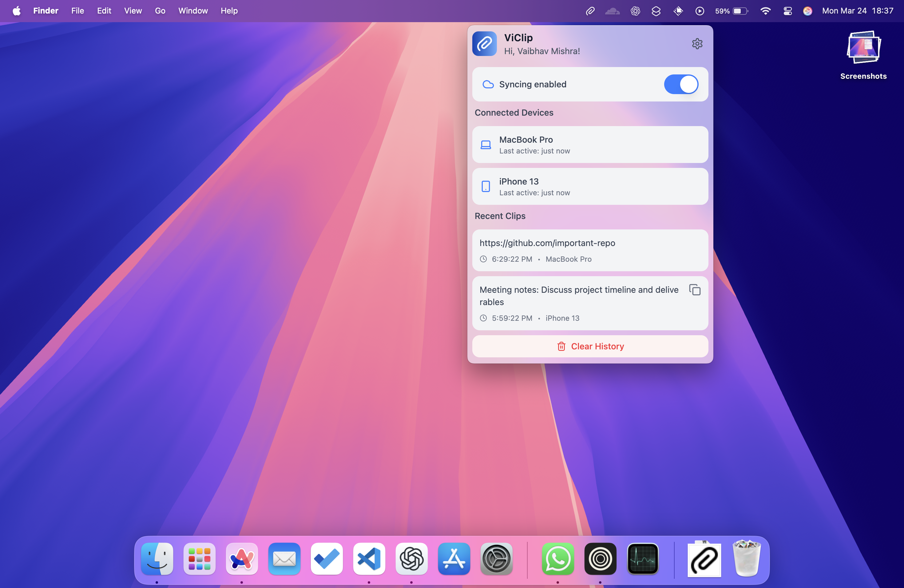Open the ViClip menu bar paperclip icon
The height and width of the screenshot is (588, 904).
(590, 11)
